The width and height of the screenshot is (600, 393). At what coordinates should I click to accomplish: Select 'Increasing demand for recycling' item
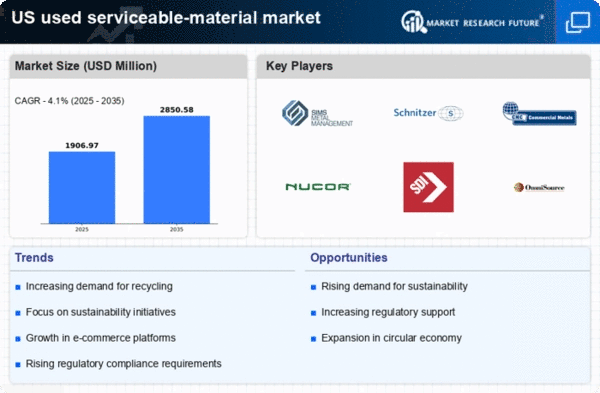(99, 286)
